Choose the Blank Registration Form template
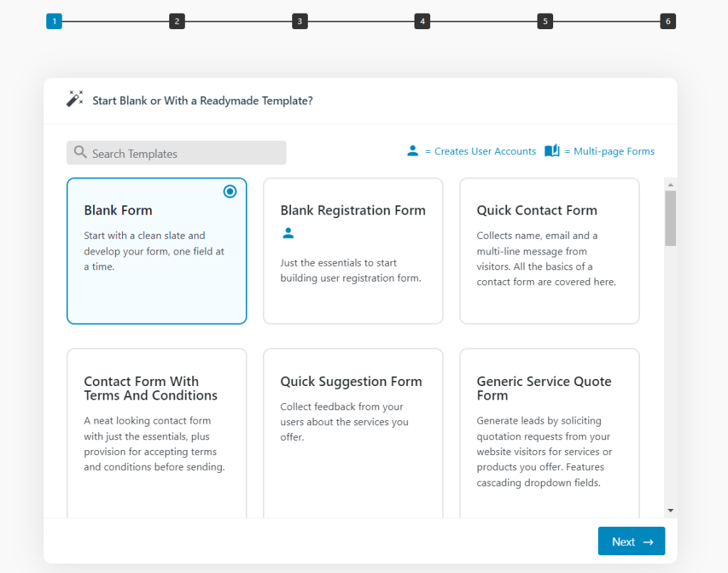The width and height of the screenshot is (728, 573). click(353, 250)
